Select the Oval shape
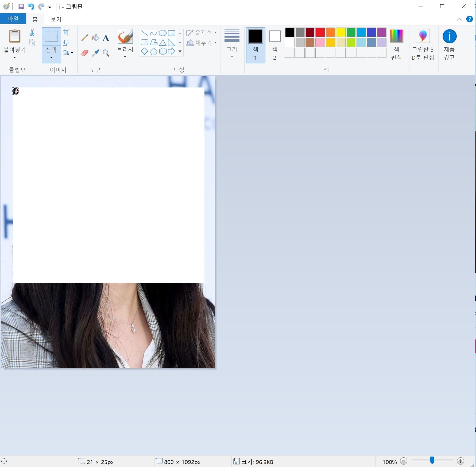This screenshot has width=476, height=467. [x=162, y=33]
